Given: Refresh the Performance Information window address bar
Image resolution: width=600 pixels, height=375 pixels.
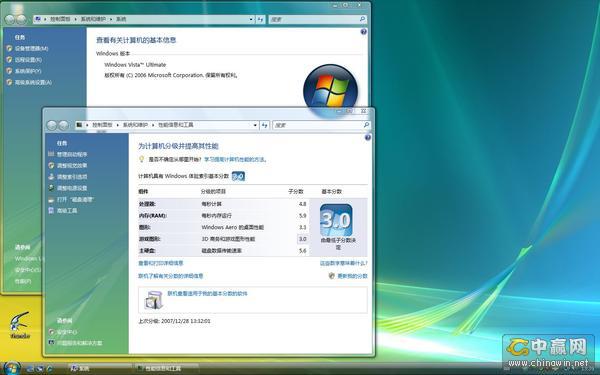Looking at the screenshot, I should (265, 125).
